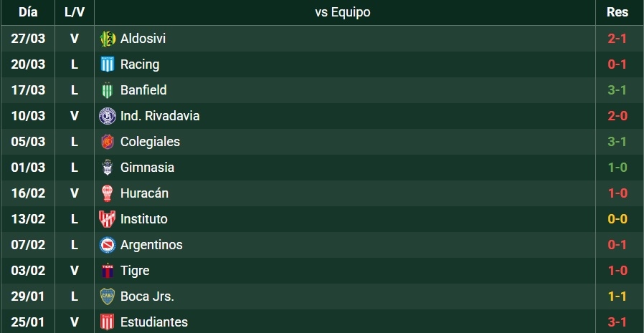Screen dimensions: 644x333
Task: Click the Res column header
Action: pos(617,12)
